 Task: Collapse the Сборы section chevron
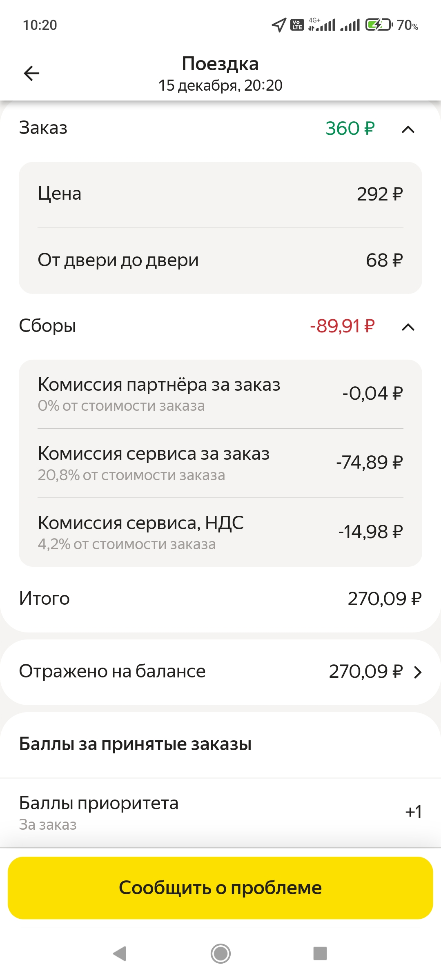coord(408,327)
